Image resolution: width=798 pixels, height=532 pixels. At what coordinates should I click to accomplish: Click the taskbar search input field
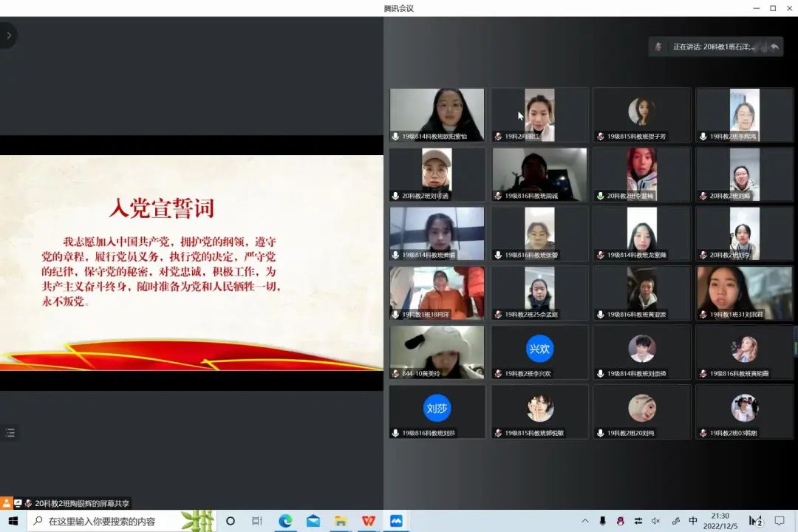[111, 520]
